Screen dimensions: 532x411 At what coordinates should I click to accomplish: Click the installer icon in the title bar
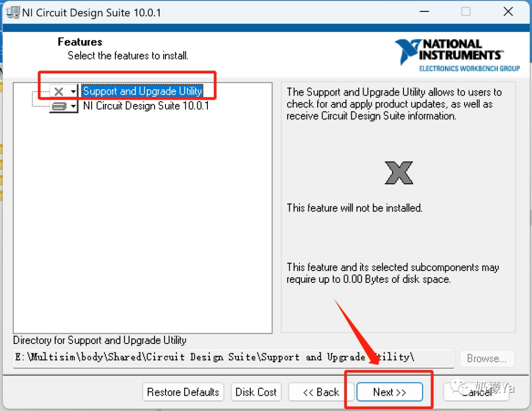click(13, 12)
